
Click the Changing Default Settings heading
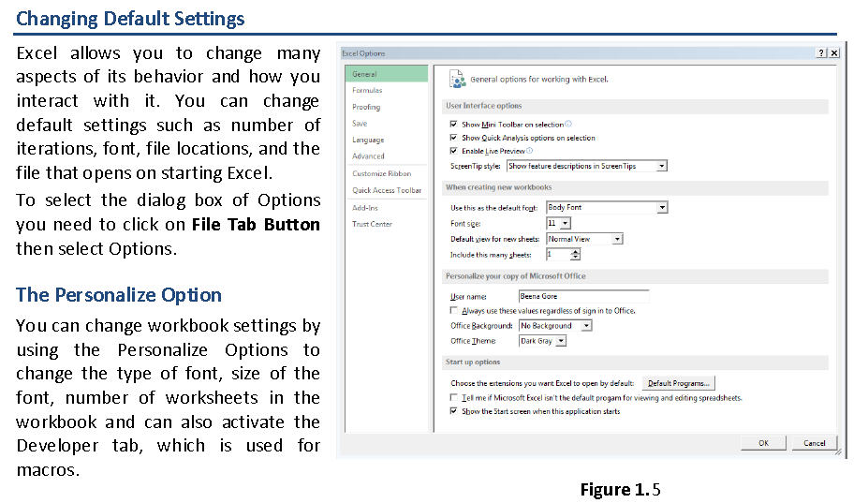(130, 19)
